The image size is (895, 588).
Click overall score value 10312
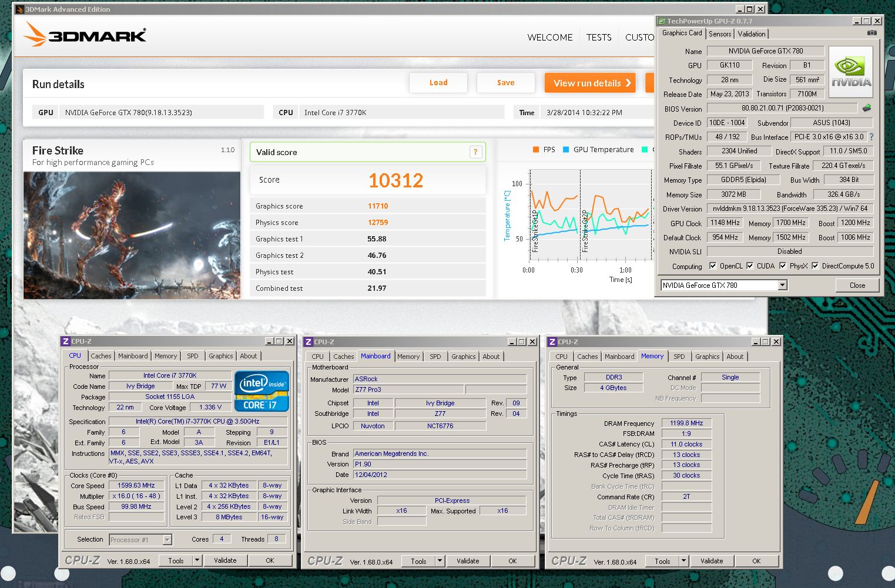395,180
